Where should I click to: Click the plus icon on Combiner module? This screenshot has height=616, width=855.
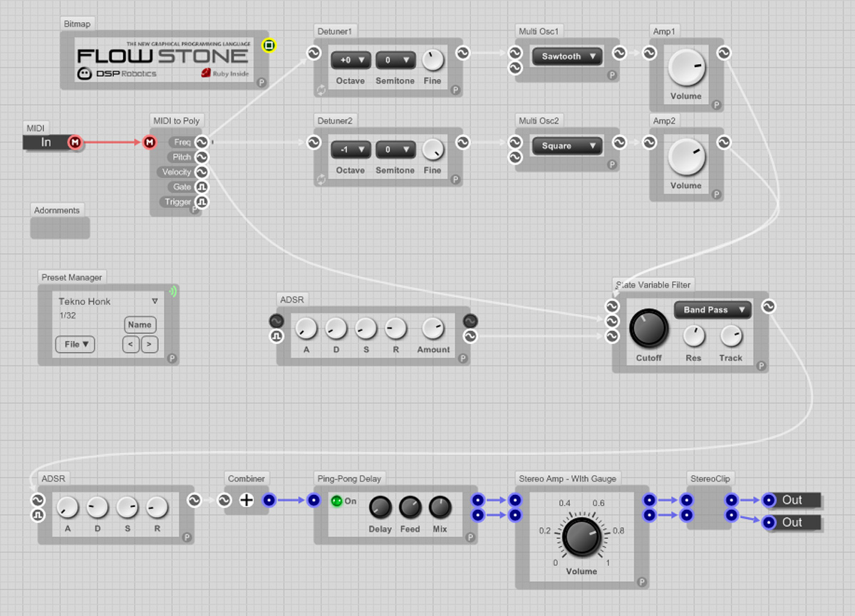point(246,501)
